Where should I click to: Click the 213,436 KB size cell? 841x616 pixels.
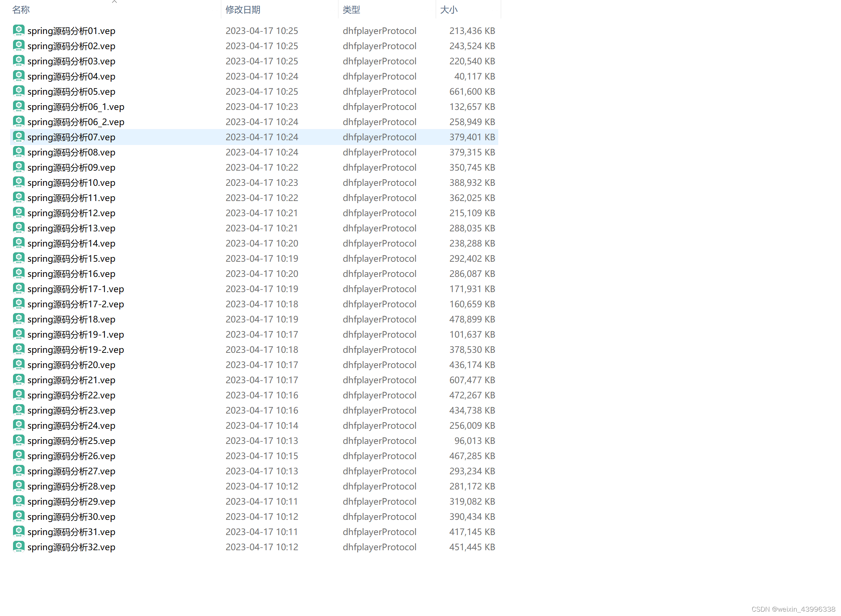[x=473, y=31]
